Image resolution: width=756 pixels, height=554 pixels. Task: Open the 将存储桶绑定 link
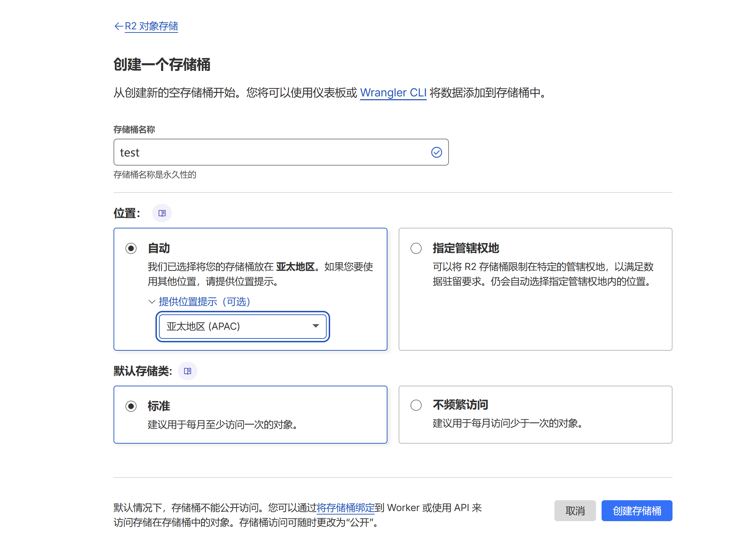[x=346, y=508]
